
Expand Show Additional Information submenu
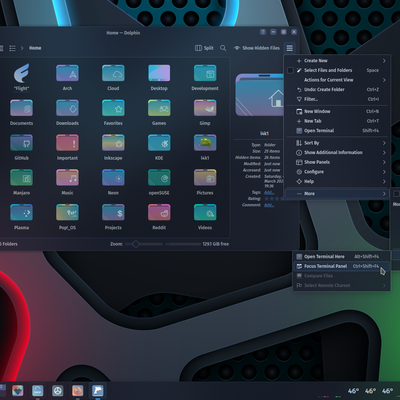click(x=337, y=153)
